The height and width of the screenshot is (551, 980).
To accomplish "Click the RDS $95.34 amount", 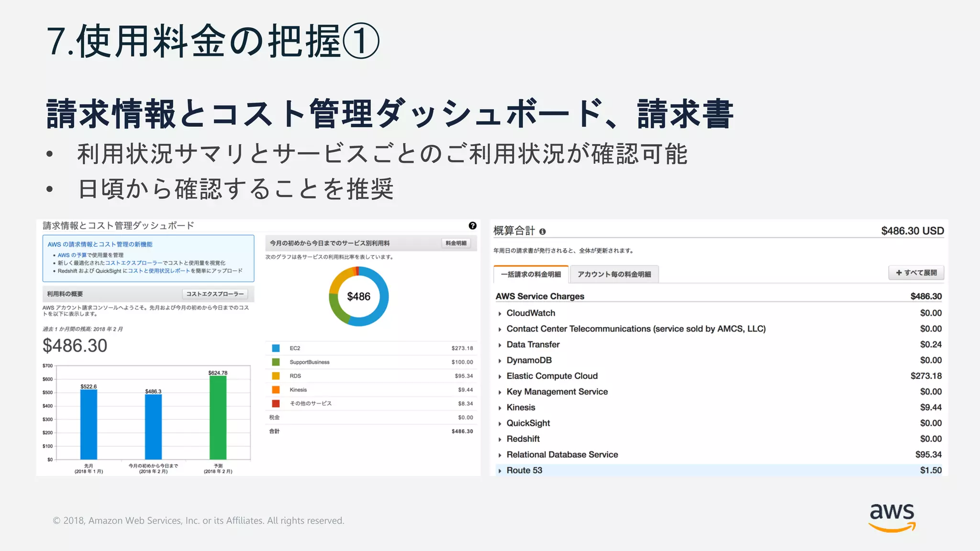I will tap(464, 376).
